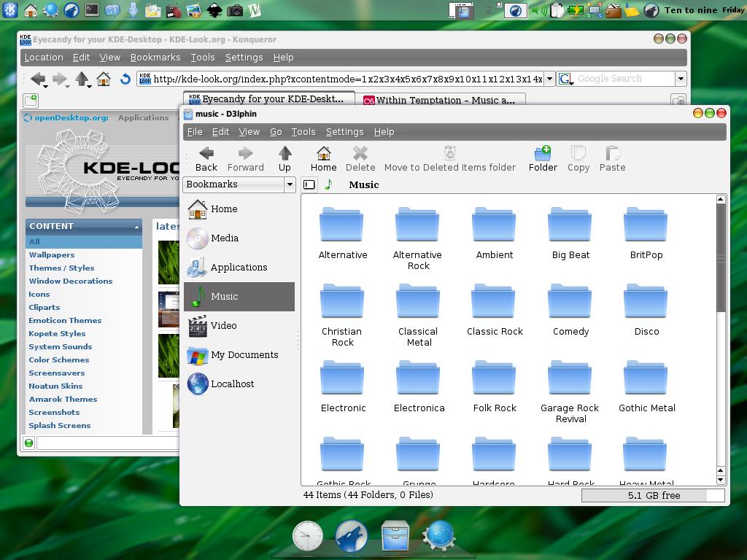Select the Garage Rock Revival folder
747x560 pixels.
(570, 392)
